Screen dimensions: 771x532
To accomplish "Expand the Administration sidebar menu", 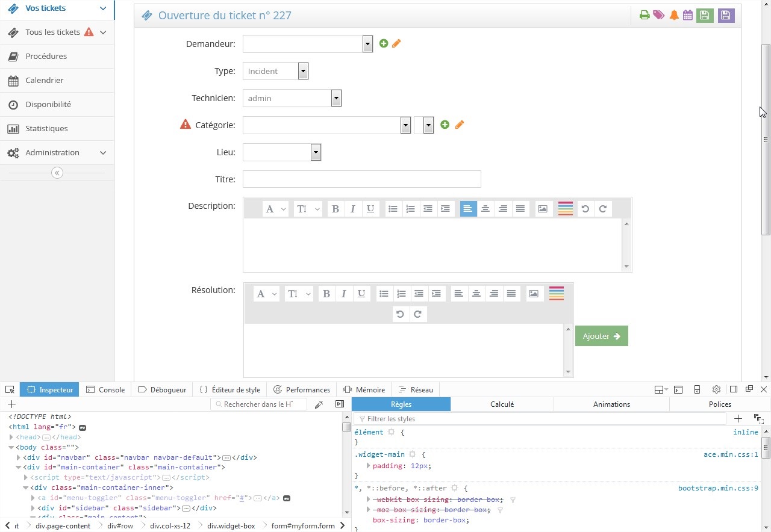I will pyautogui.click(x=57, y=153).
